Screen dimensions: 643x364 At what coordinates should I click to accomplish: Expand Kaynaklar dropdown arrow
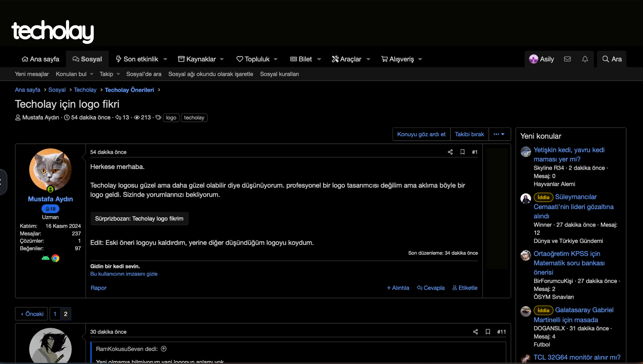[x=222, y=59]
